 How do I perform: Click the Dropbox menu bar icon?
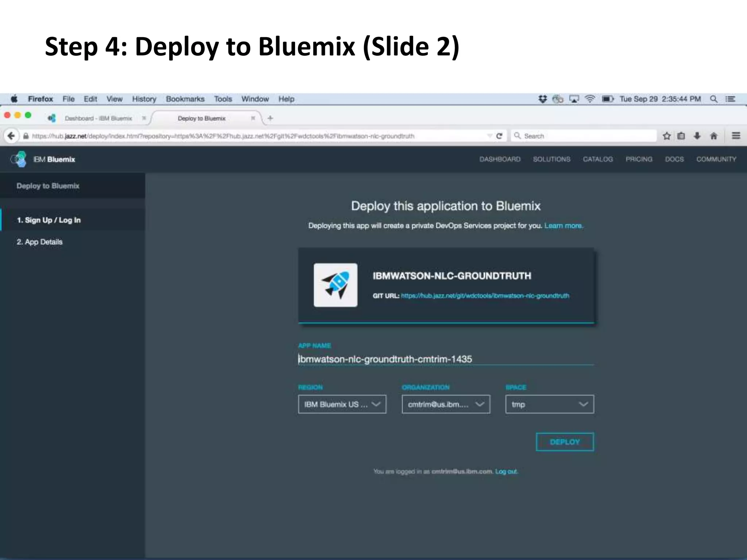point(543,99)
